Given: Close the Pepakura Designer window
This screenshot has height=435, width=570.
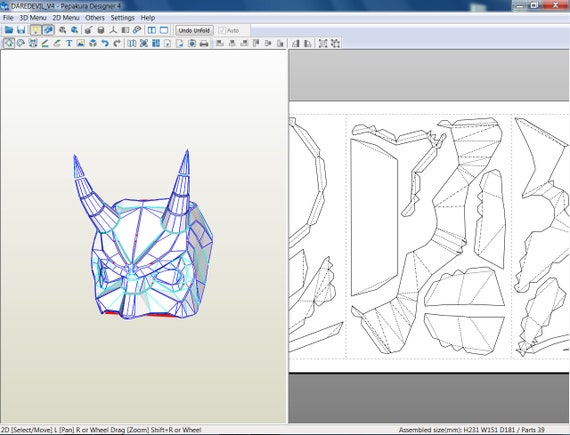Looking at the screenshot, I should tap(556, 5).
